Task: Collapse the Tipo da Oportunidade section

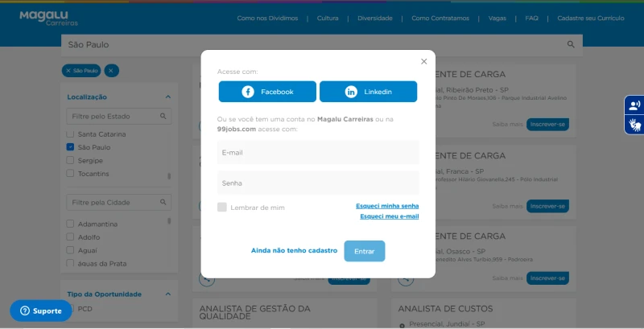Action: (167, 294)
